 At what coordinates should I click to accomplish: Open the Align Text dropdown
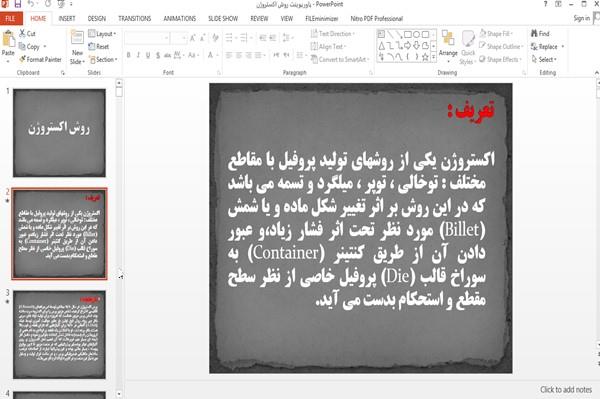pos(329,47)
